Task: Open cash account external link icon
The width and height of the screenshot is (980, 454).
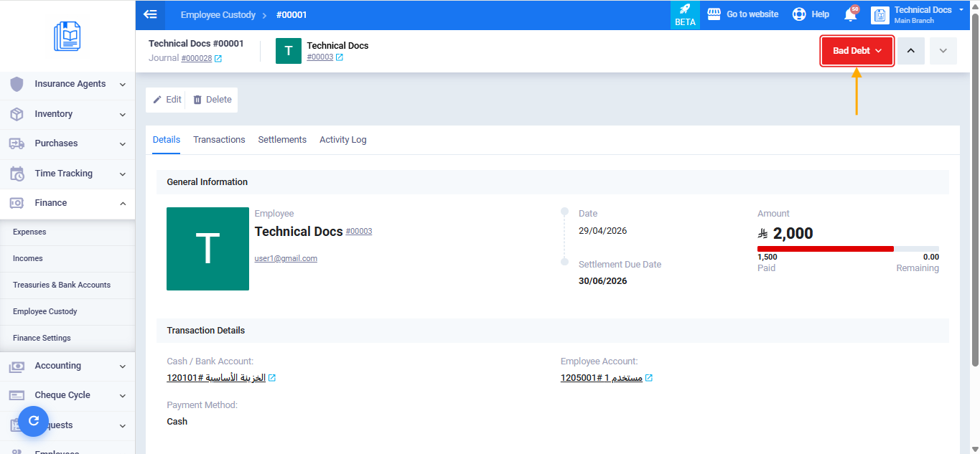Action: pyautogui.click(x=272, y=378)
